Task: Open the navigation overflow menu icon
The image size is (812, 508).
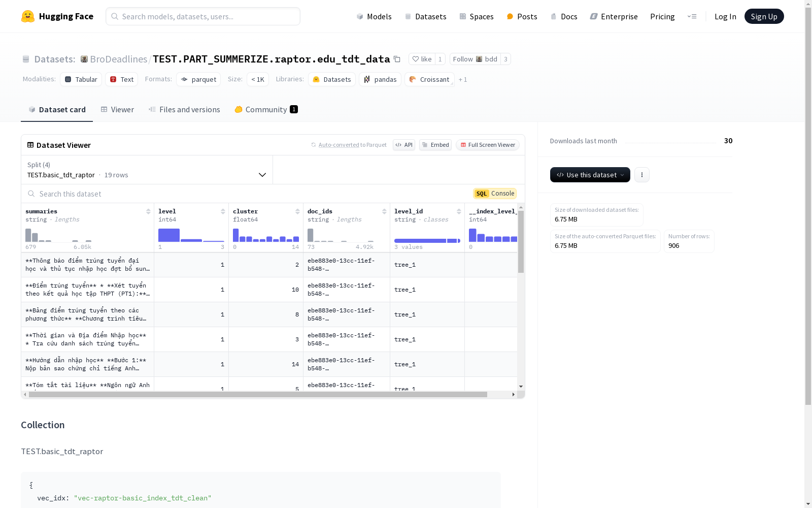Action: click(x=692, y=16)
